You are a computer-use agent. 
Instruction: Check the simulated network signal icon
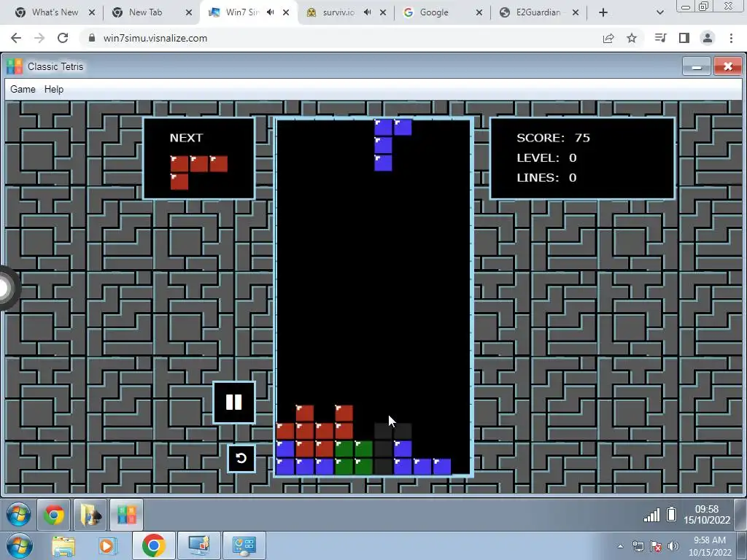coord(651,515)
